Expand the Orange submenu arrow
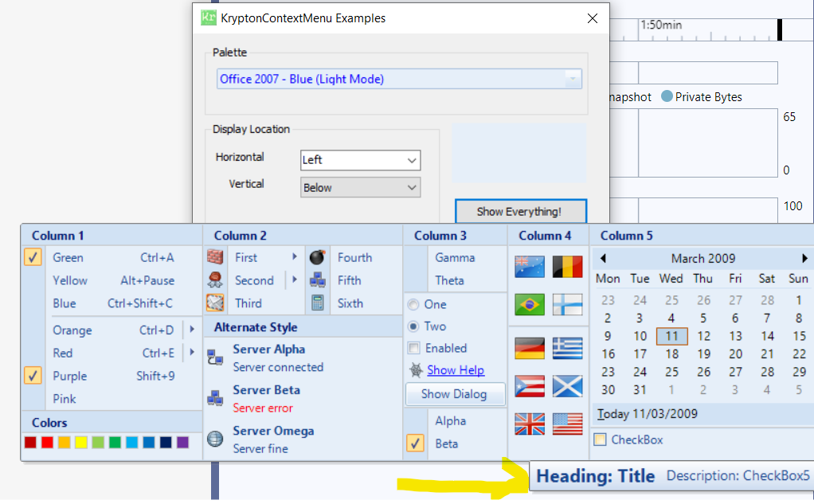 [192, 329]
